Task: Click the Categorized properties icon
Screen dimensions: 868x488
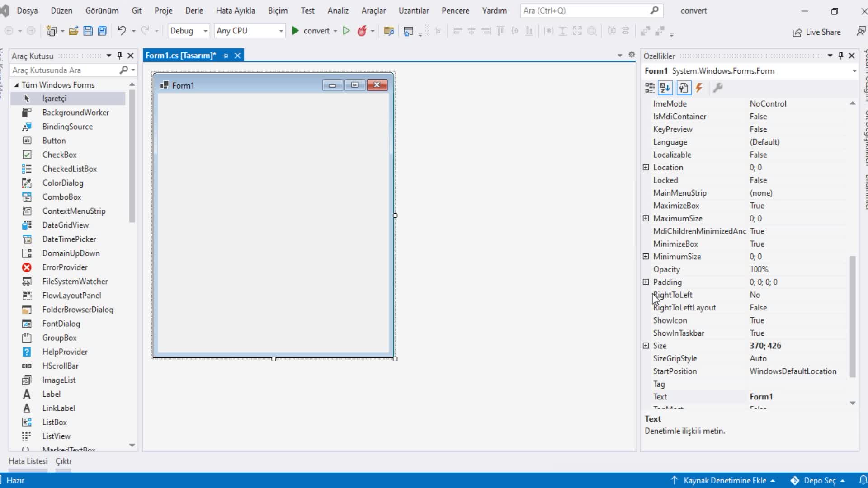Action: (649, 88)
